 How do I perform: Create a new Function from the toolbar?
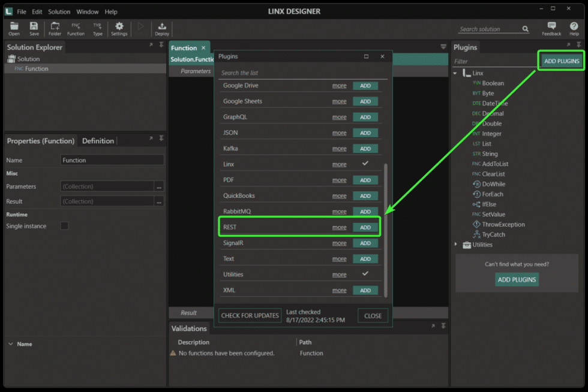click(76, 29)
